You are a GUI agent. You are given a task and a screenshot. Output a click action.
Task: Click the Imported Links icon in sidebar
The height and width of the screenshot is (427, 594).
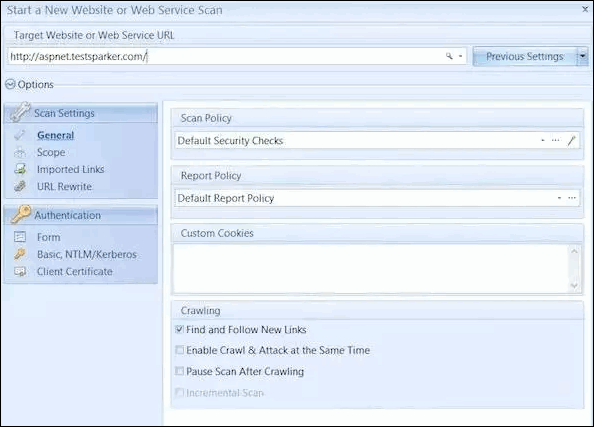coord(20,169)
